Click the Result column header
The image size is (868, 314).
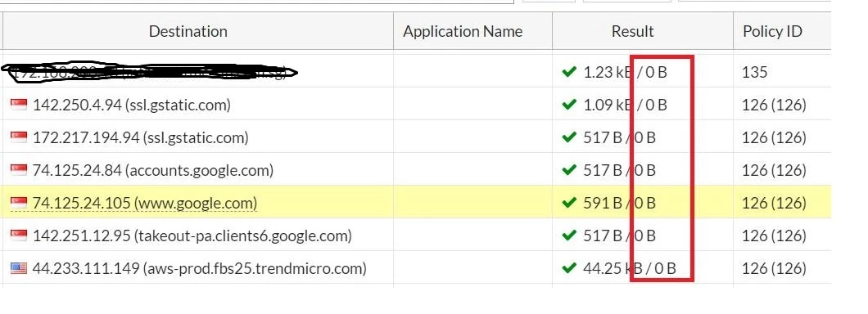click(x=633, y=31)
